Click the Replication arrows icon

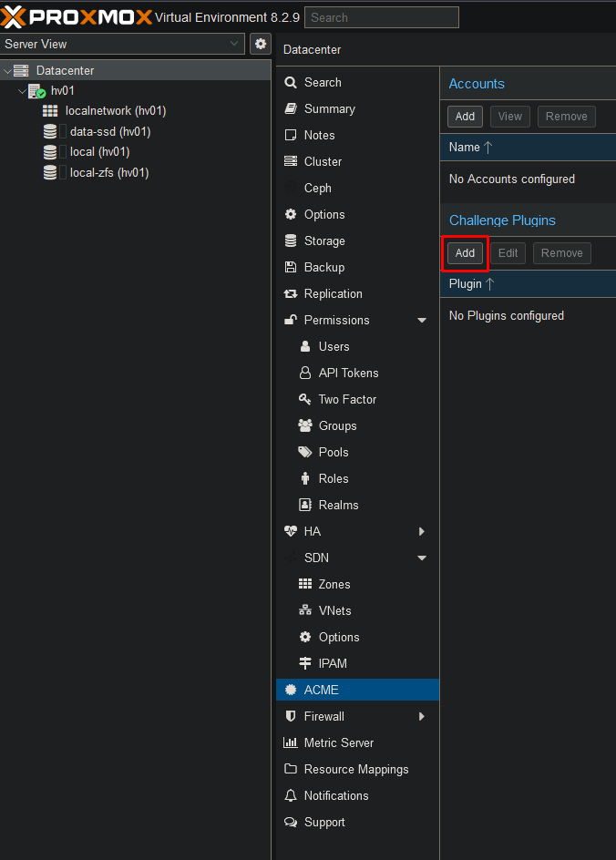click(291, 293)
